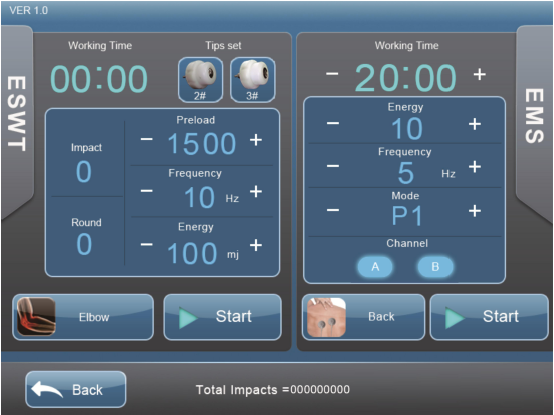Toggle EMS channel A
This screenshot has width=554, height=415.
[375, 267]
